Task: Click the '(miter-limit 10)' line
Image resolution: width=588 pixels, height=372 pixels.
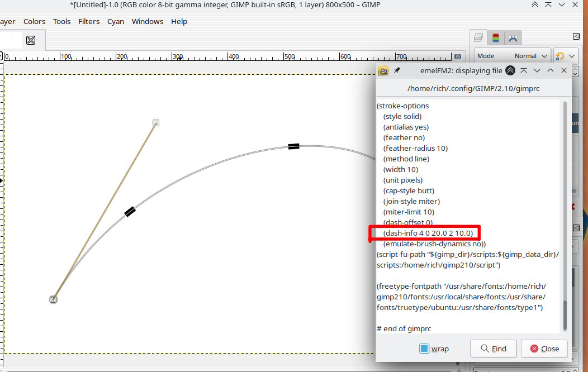Action: click(409, 212)
